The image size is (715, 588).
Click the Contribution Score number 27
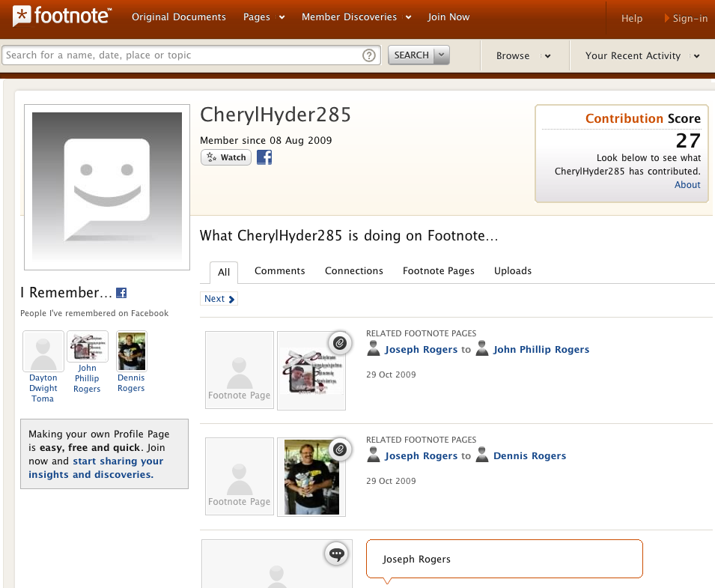coord(687,141)
